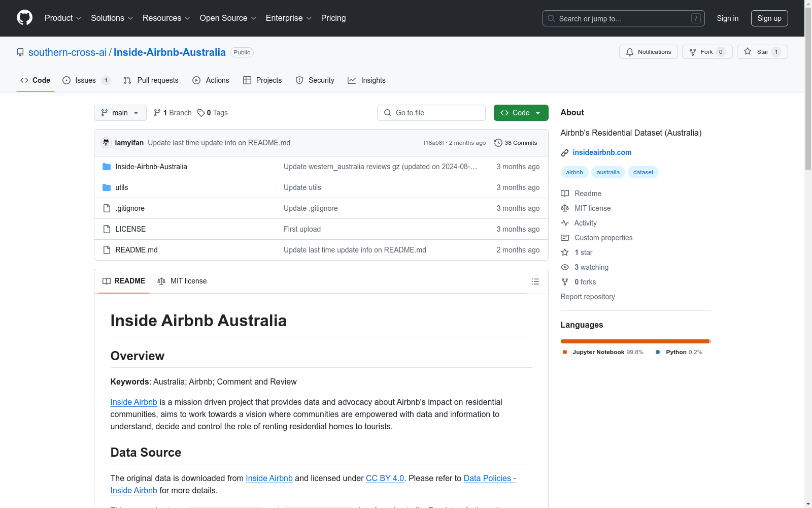This screenshot has height=508, width=812.
Task: Click the LICENSE file icon
Action: click(107, 229)
